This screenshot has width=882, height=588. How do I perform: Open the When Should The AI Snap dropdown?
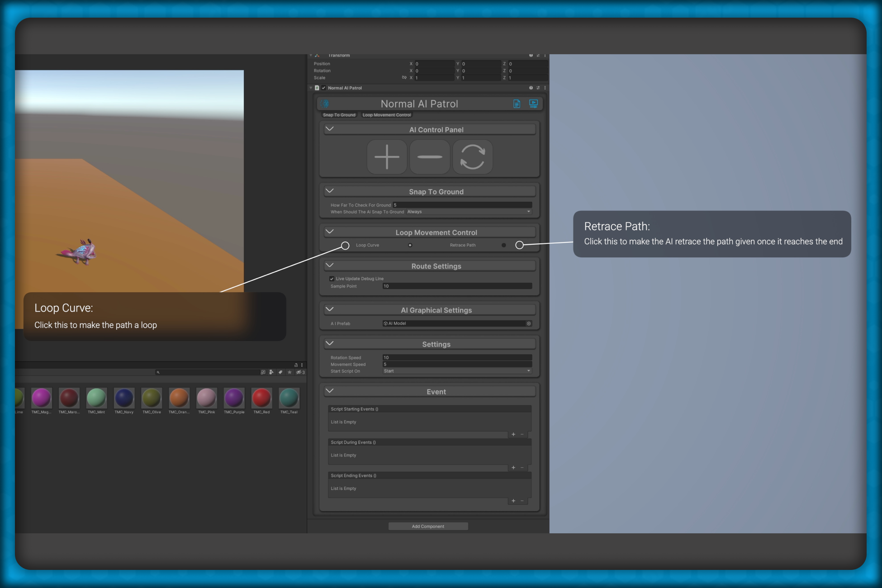(469, 212)
